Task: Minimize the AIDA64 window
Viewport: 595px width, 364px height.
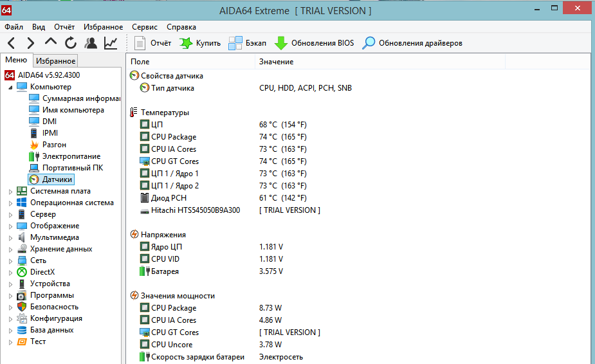Action: point(537,9)
